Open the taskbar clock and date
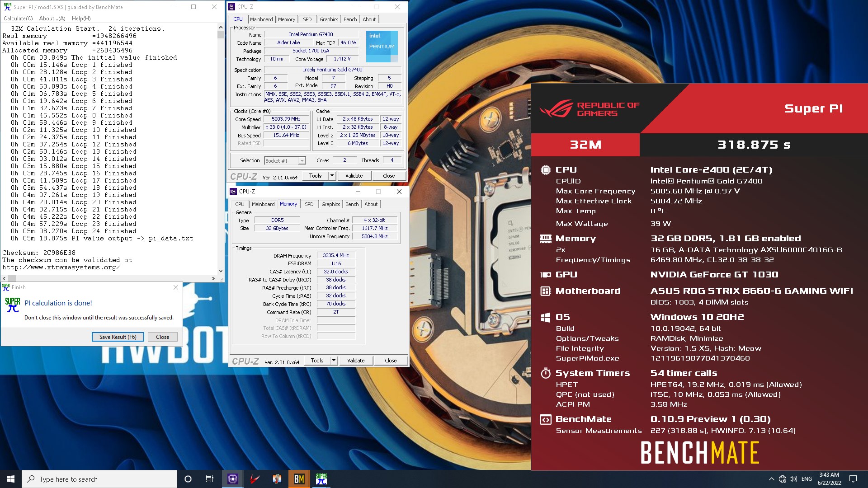Viewport: 868px width, 488px height. [x=829, y=479]
